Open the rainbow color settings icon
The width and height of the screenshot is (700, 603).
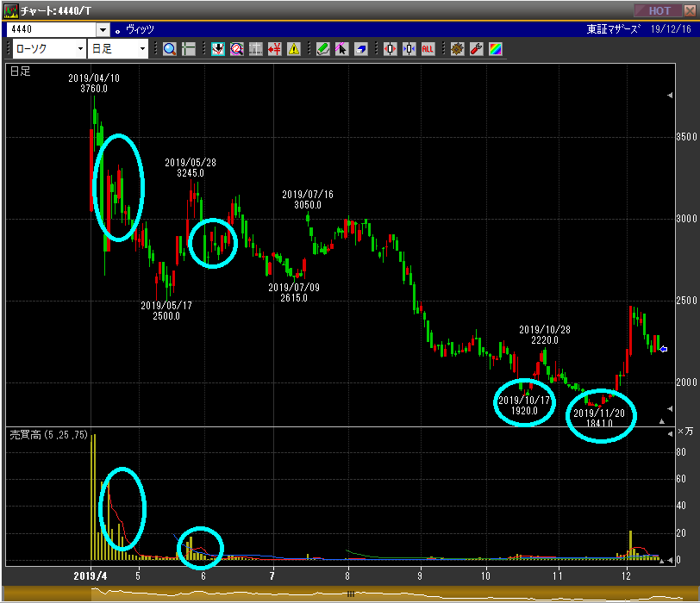(x=495, y=49)
